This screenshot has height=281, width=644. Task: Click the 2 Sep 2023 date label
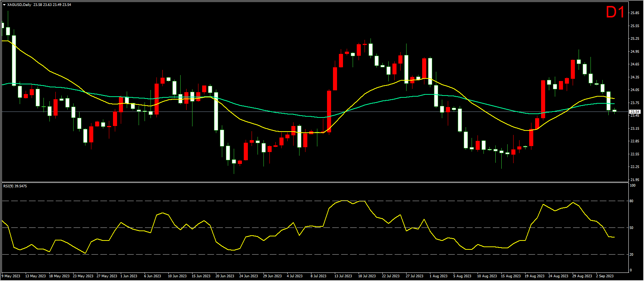pos(605,276)
